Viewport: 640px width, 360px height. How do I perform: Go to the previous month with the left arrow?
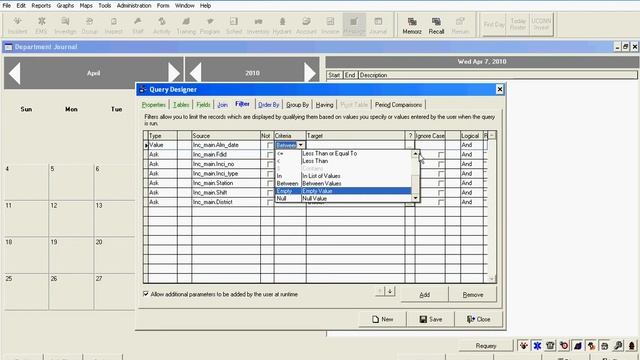[15, 73]
